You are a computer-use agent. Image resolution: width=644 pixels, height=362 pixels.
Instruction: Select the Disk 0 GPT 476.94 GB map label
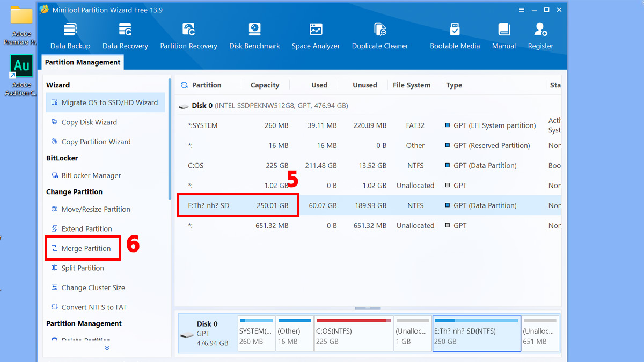208,334
